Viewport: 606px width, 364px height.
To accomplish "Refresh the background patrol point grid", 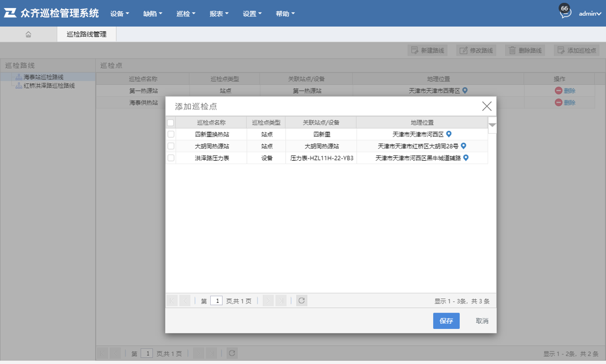I will click(x=232, y=353).
